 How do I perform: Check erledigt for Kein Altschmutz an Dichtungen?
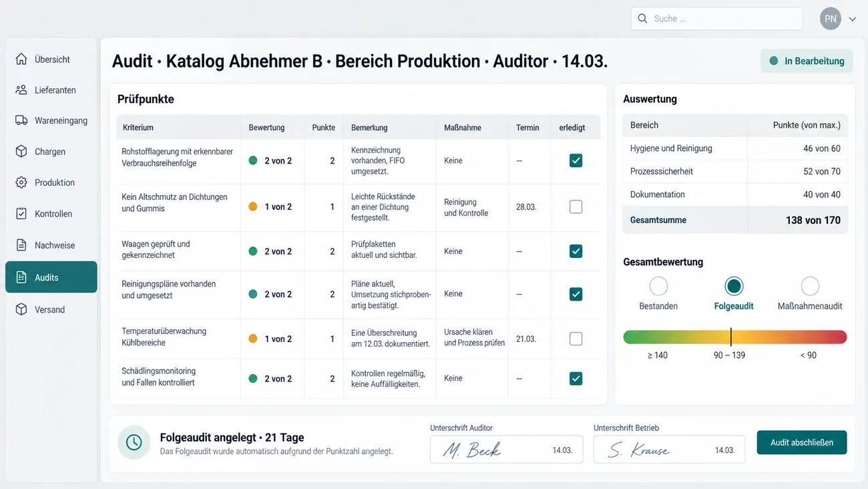576,207
